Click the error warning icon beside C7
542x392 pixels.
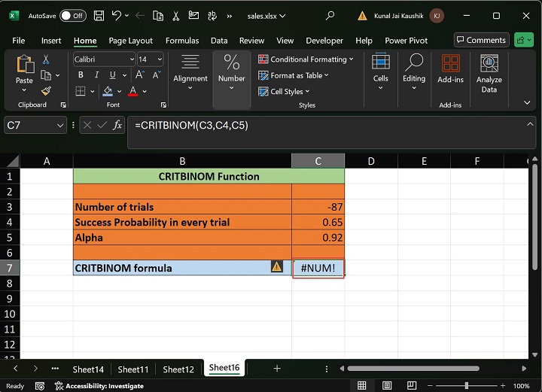(x=277, y=266)
